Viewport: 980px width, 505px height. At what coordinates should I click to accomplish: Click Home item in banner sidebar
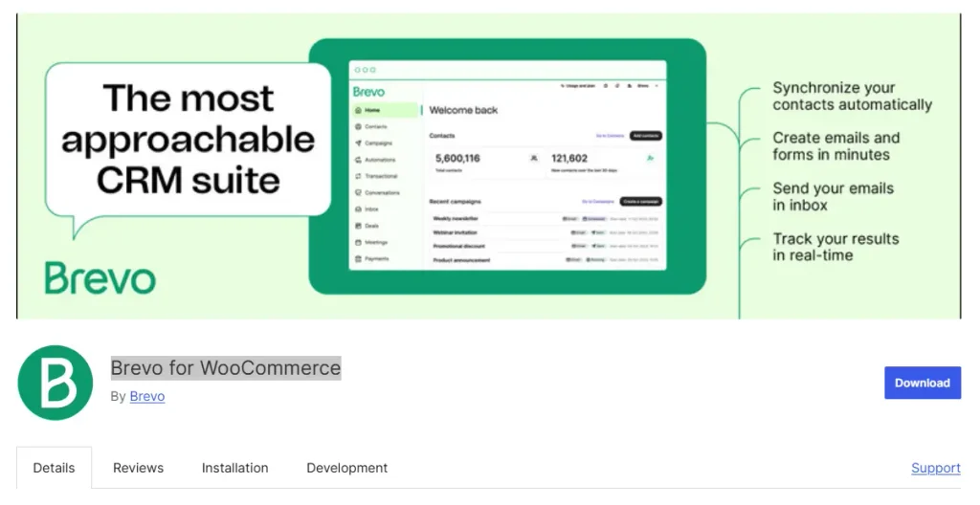[x=385, y=110]
